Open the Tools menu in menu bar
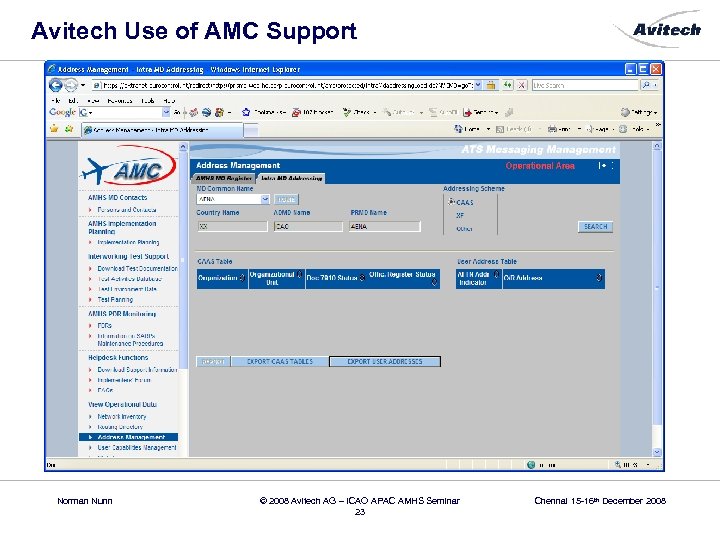Viewport: 720px width, 540px height. [147, 101]
